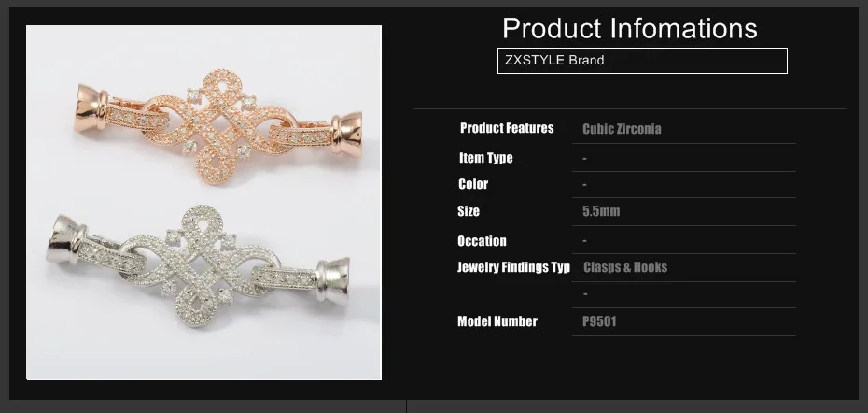Click the dash value beside Occation

pos(584,241)
